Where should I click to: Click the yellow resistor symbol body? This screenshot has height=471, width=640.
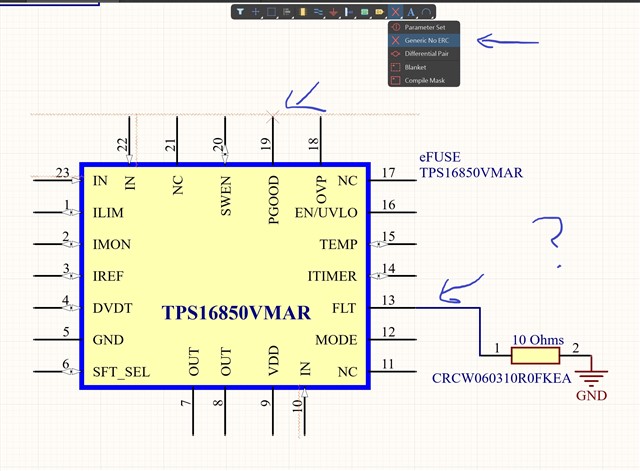pos(535,355)
